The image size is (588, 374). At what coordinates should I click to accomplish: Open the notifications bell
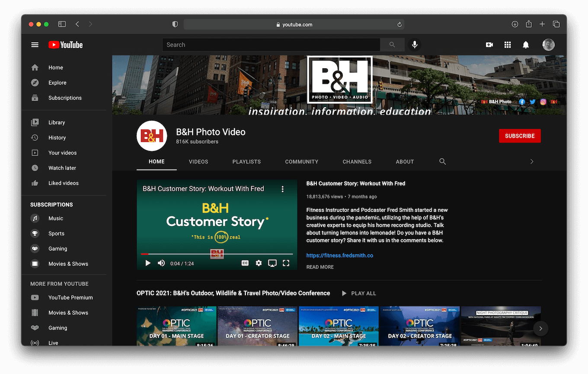[x=526, y=45]
